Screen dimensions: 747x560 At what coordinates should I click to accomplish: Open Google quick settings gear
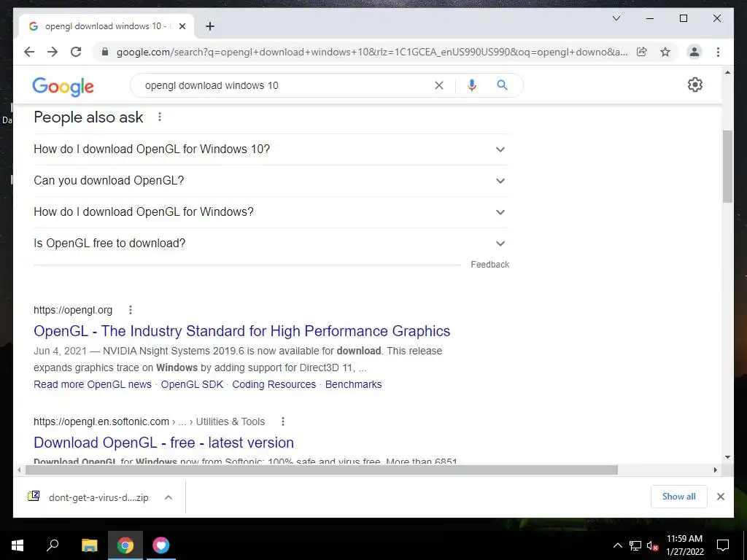click(694, 85)
